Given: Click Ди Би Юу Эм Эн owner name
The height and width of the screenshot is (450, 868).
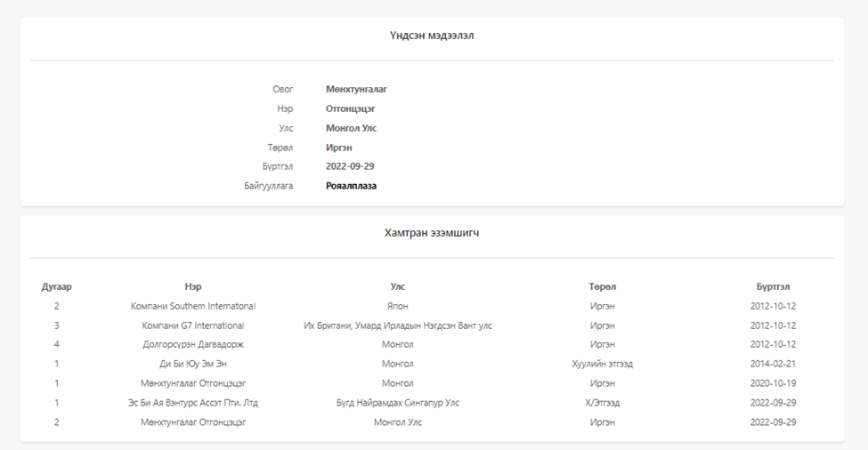Looking at the screenshot, I should tap(192, 364).
